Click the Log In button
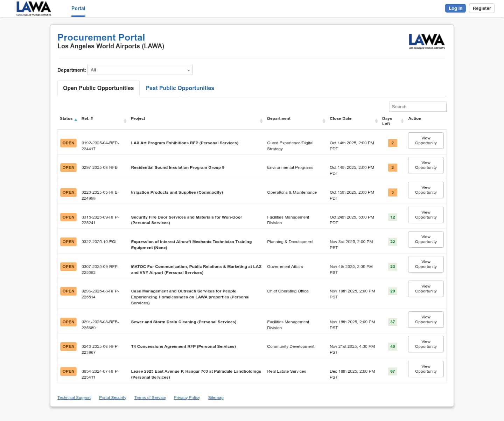 [455, 8]
